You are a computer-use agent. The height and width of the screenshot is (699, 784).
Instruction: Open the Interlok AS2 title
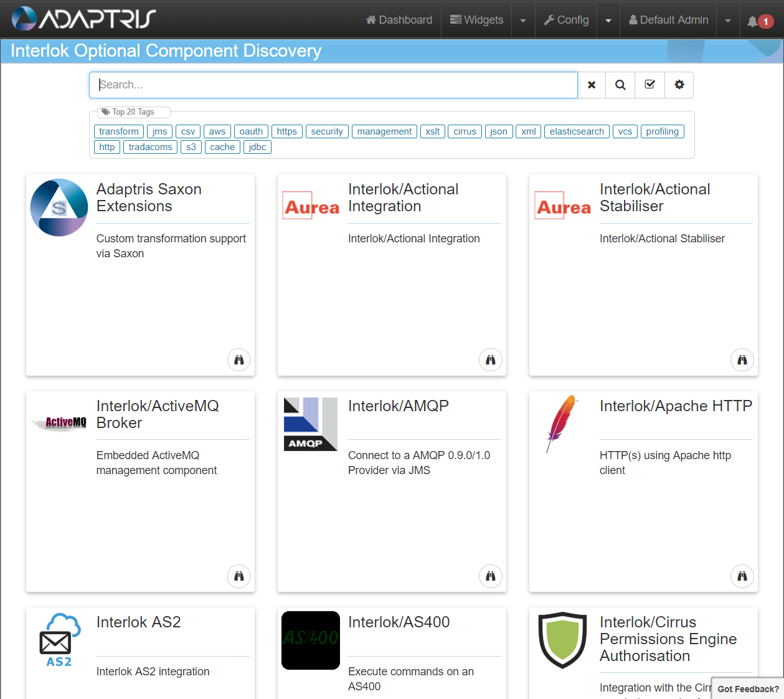[x=139, y=622]
